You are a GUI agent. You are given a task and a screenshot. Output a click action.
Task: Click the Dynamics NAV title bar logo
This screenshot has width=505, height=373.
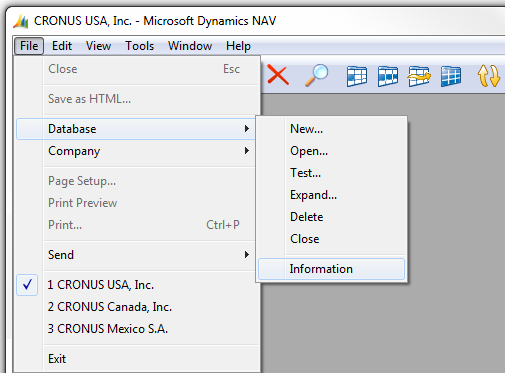21,21
